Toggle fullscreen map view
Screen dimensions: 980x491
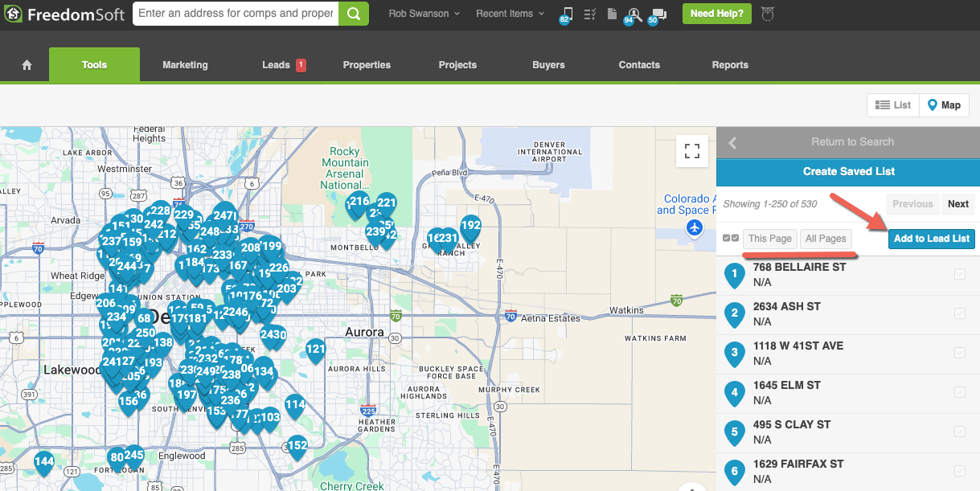click(x=692, y=151)
